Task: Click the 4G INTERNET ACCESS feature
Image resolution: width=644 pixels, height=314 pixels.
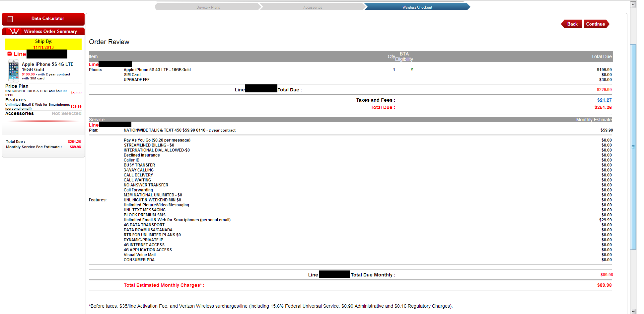Action: click(x=144, y=245)
